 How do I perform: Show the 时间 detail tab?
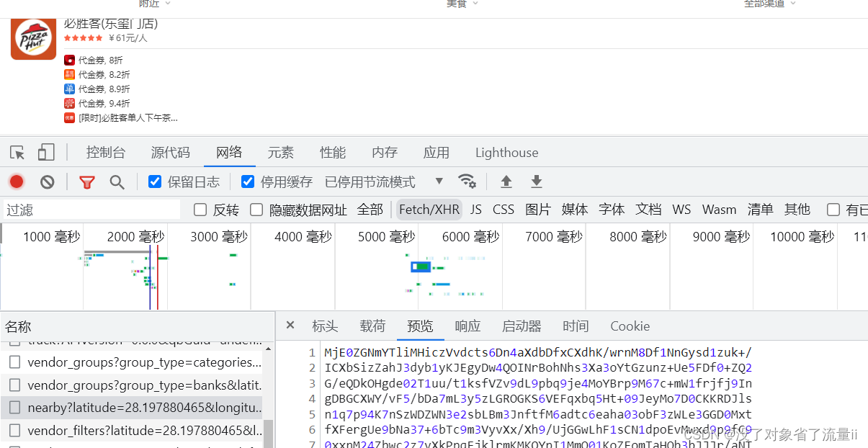pyautogui.click(x=576, y=326)
